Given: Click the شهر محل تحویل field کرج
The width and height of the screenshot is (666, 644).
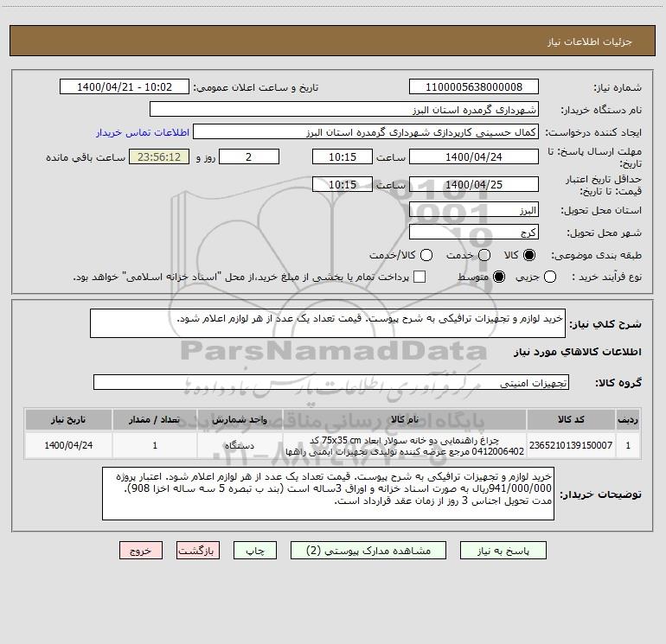Looking at the screenshot, I should tap(474, 233).
